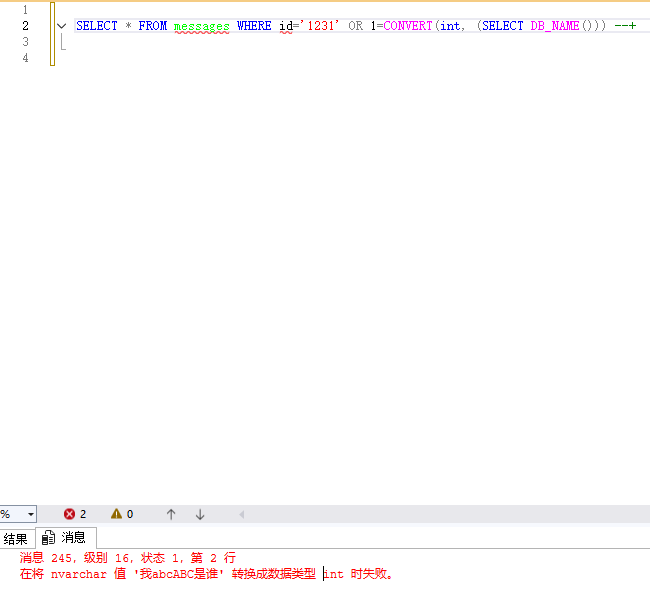
Task: Click line number 1 in the gutter
Action: [x=25, y=9]
